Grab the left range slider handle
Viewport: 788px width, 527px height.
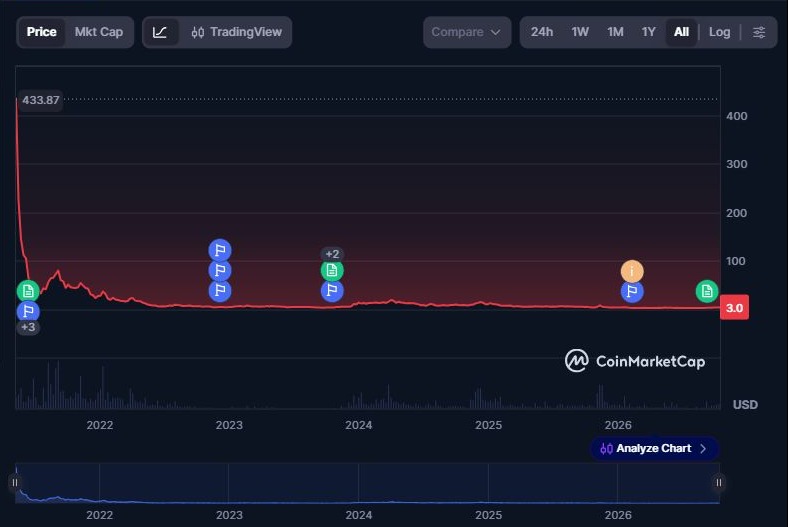pos(15,483)
